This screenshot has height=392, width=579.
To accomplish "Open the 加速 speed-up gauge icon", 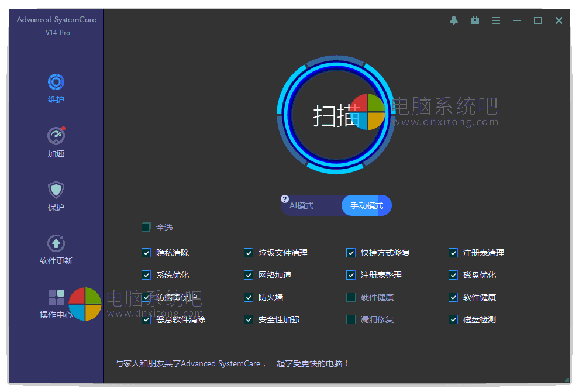I will coord(56,136).
